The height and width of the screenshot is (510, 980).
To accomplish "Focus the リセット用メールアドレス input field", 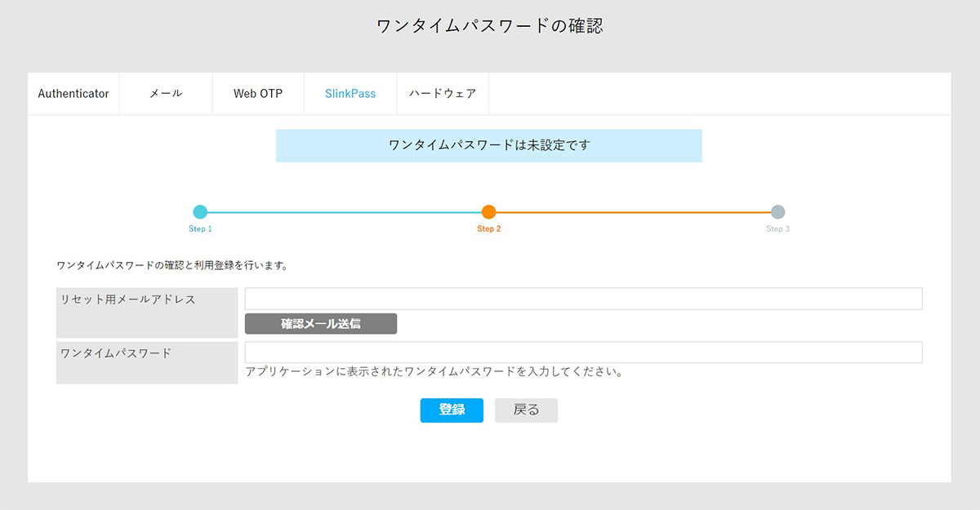I will click(x=584, y=299).
